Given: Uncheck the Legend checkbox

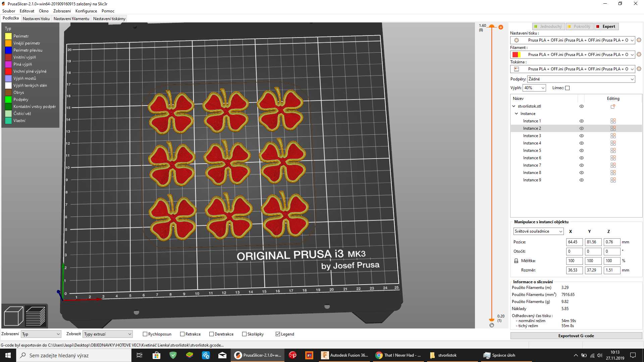Looking at the screenshot, I should point(278,334).
